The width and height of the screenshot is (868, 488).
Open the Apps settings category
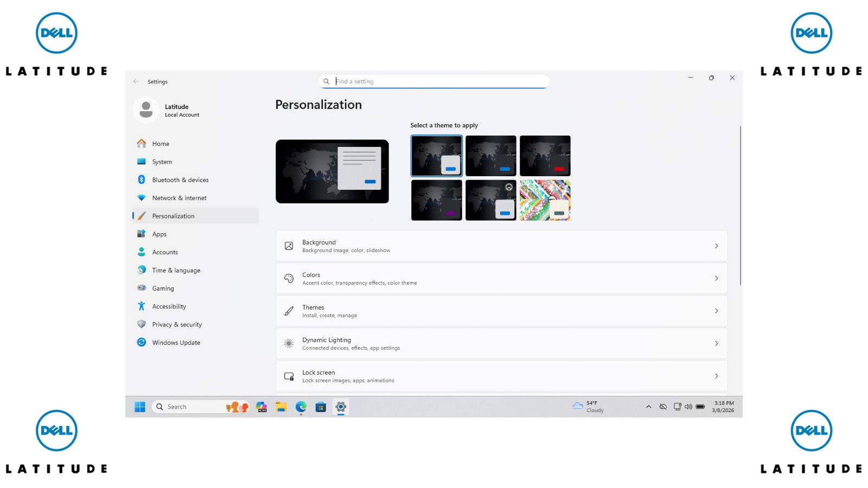(x=195, y=234)
